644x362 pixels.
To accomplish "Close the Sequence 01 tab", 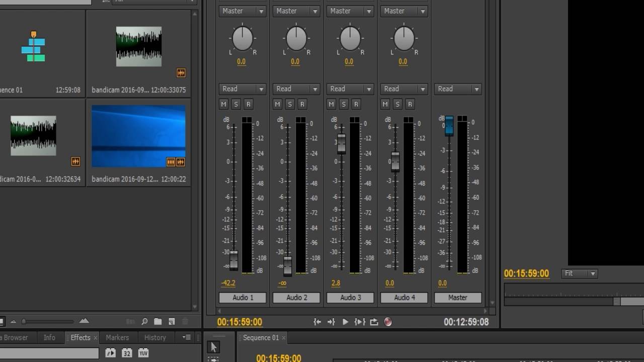I will 284,338.
